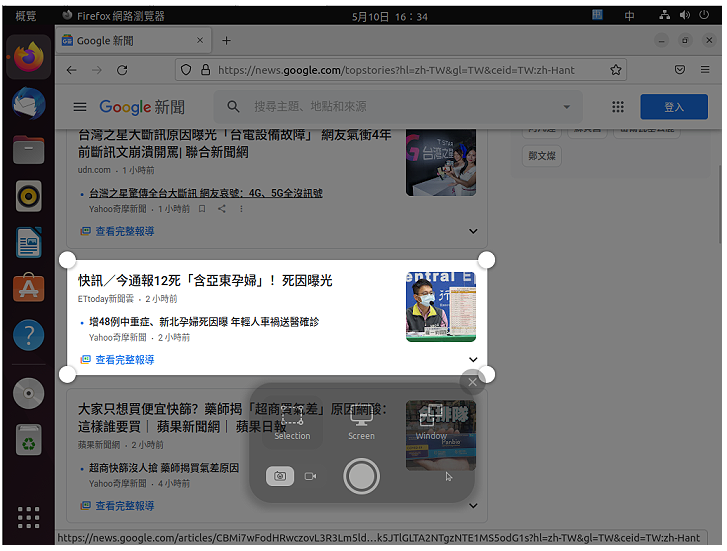
Task: Open the disc drive dock icon
Action: [29, 393]
